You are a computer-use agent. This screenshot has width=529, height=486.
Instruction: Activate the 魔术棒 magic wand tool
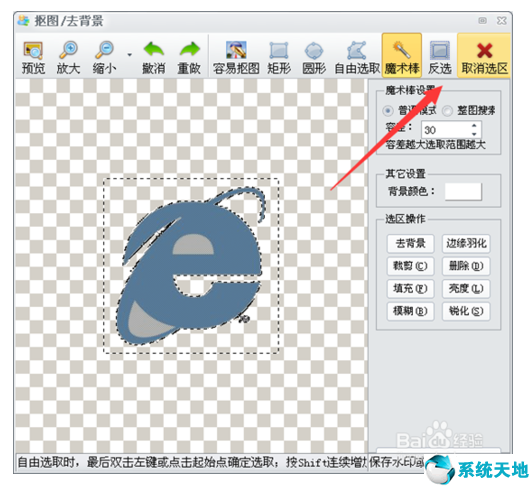pos(402,56)
